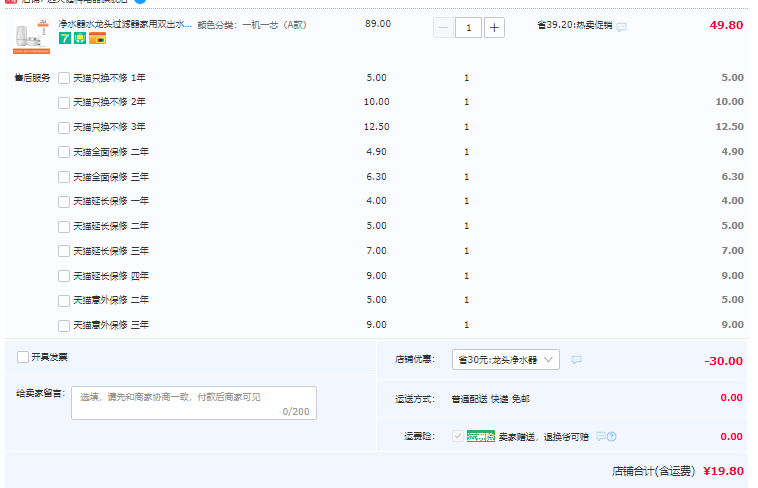Click the green 7-day return badge icon
The image size is (758, 488).
coord(65,38)
